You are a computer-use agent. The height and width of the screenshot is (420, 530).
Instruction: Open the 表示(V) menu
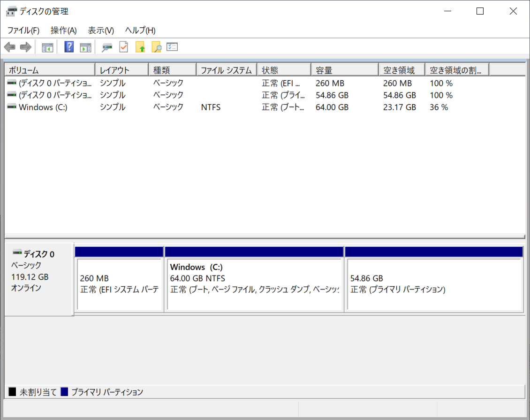click(101, 30)
